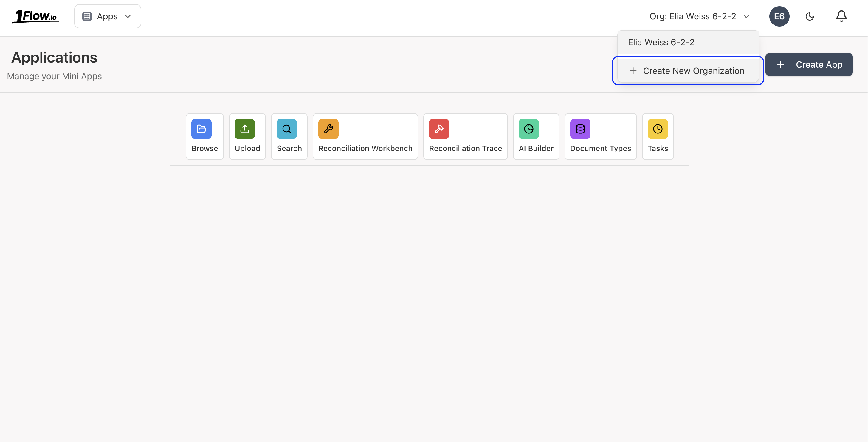Image resolution: width=868 pixels, height=442 pixels.
Task: Open the E6 user avatar menu
Action: coord(779,16)
